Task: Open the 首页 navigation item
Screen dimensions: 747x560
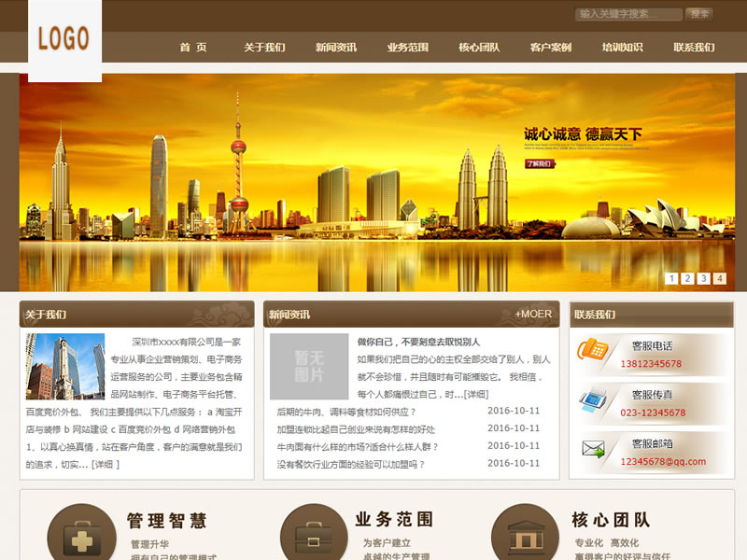Action: pyautogui.click(x=193, y=48)
